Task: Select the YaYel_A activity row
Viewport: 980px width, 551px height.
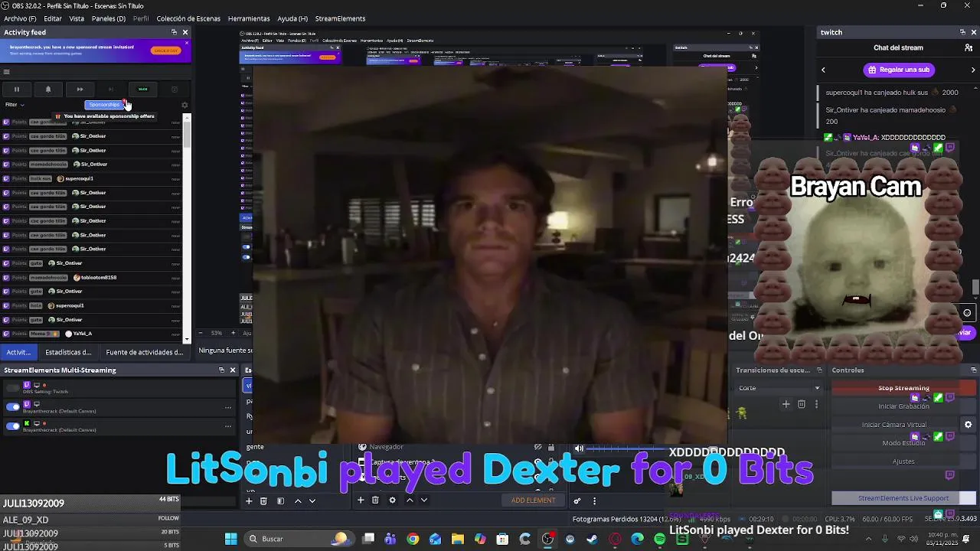Action: (92, 334)
